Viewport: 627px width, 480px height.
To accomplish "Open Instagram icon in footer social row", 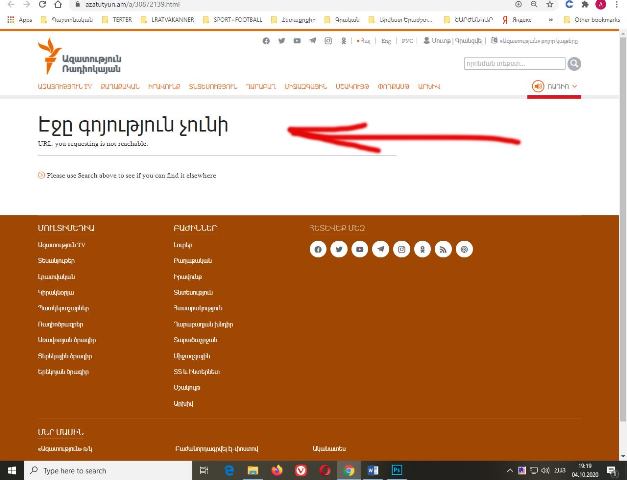I will click(402, 249).
